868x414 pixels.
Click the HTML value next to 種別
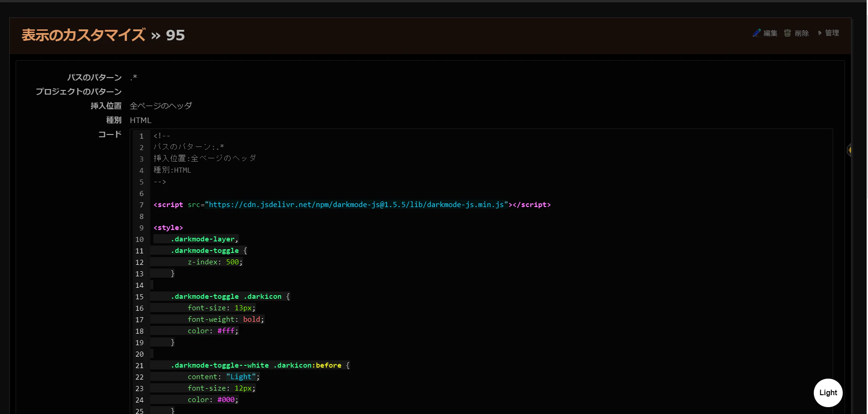(141, 120)
